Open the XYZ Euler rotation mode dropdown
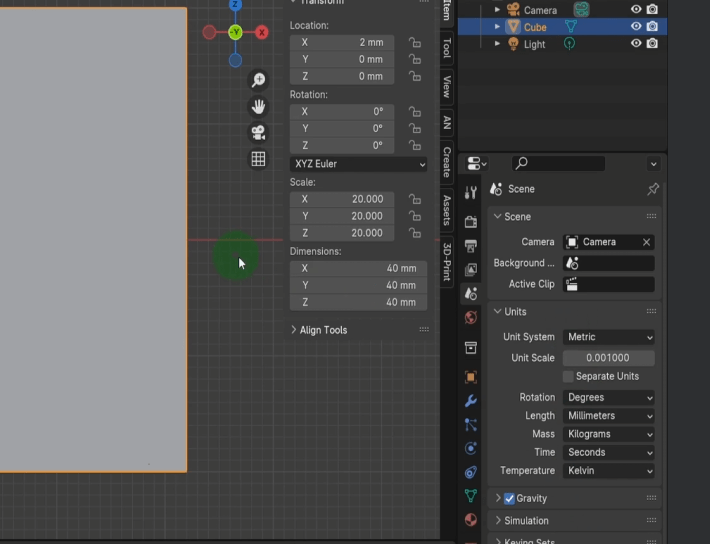 coord(359,164)
